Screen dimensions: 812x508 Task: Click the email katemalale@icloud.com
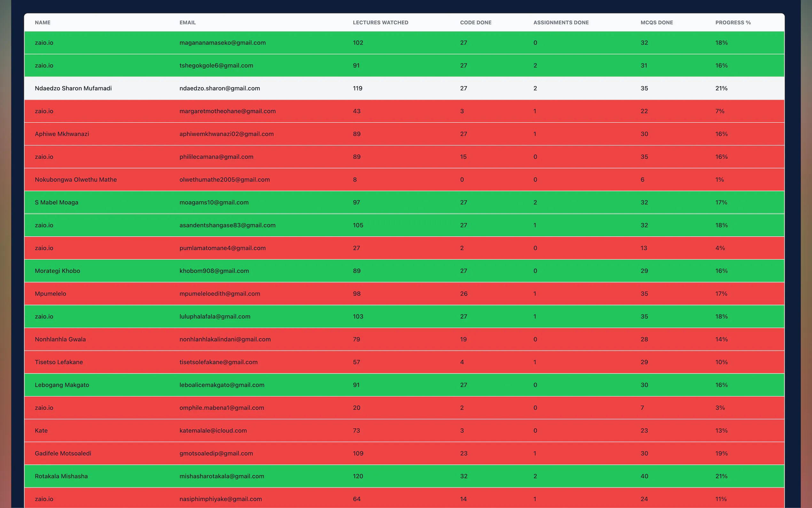[x=213, y=431]
